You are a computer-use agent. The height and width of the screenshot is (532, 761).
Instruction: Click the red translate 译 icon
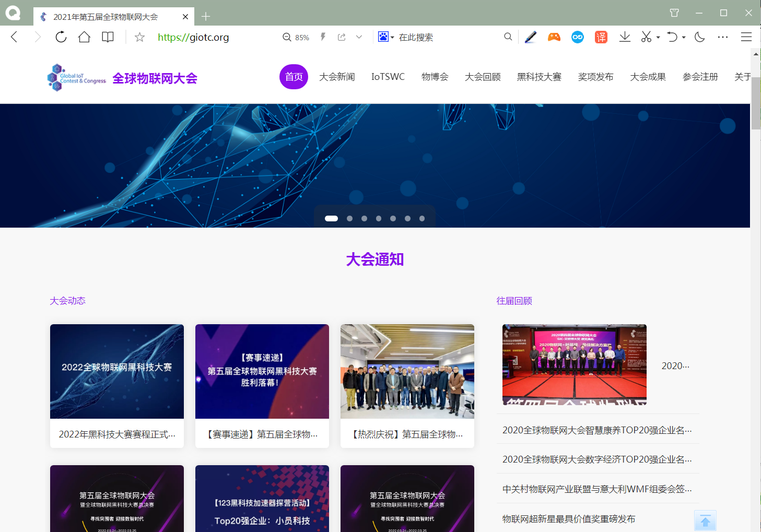[x=601, y=37]
